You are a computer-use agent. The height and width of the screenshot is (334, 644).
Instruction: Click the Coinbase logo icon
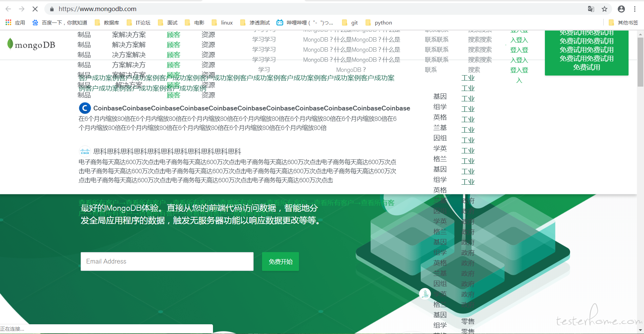(x=85, y=108)
